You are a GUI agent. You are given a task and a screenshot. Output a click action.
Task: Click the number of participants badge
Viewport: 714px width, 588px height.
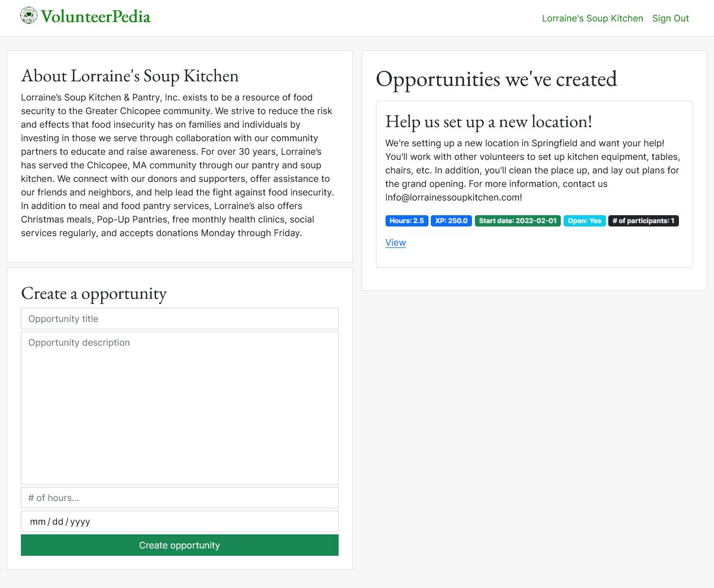pyautogui.click(x=643, y=221)
